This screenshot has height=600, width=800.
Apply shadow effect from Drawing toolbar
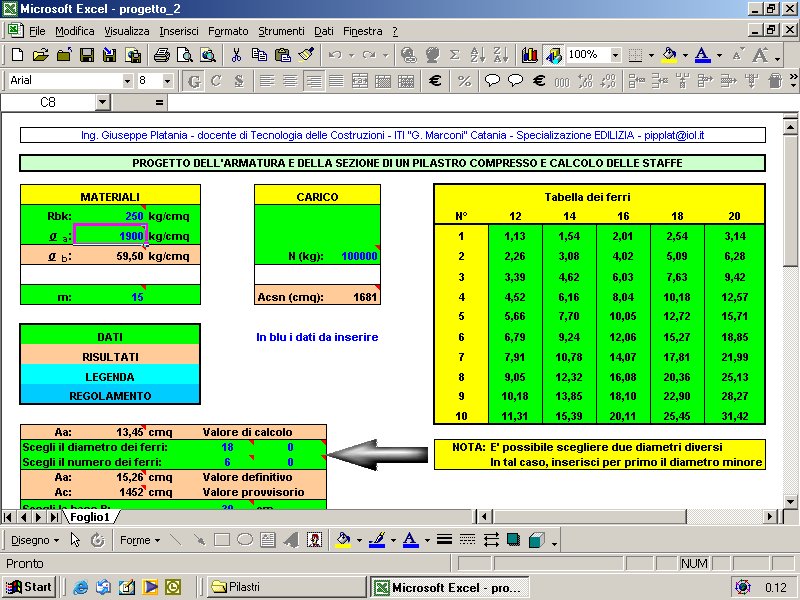(x=514, y=540)
